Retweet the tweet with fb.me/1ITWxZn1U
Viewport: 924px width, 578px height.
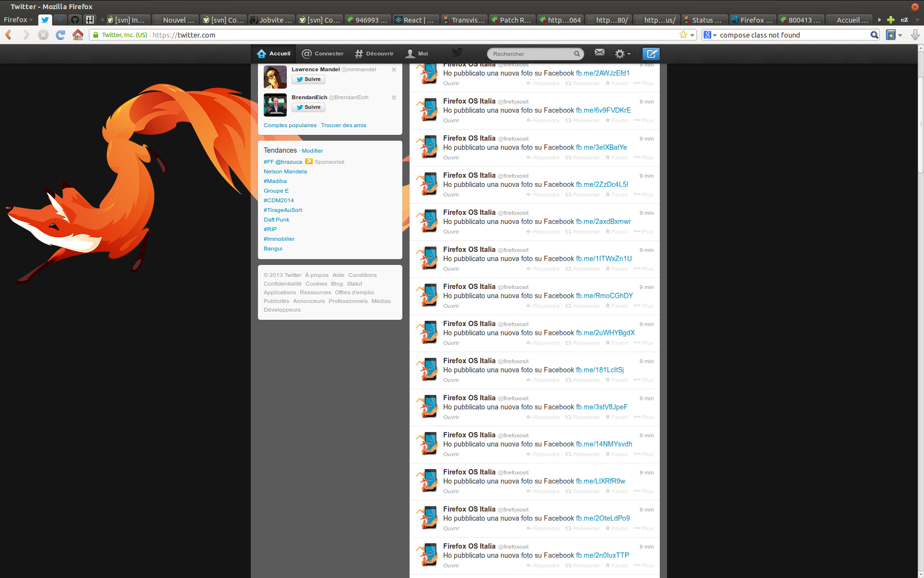[582, 269]
